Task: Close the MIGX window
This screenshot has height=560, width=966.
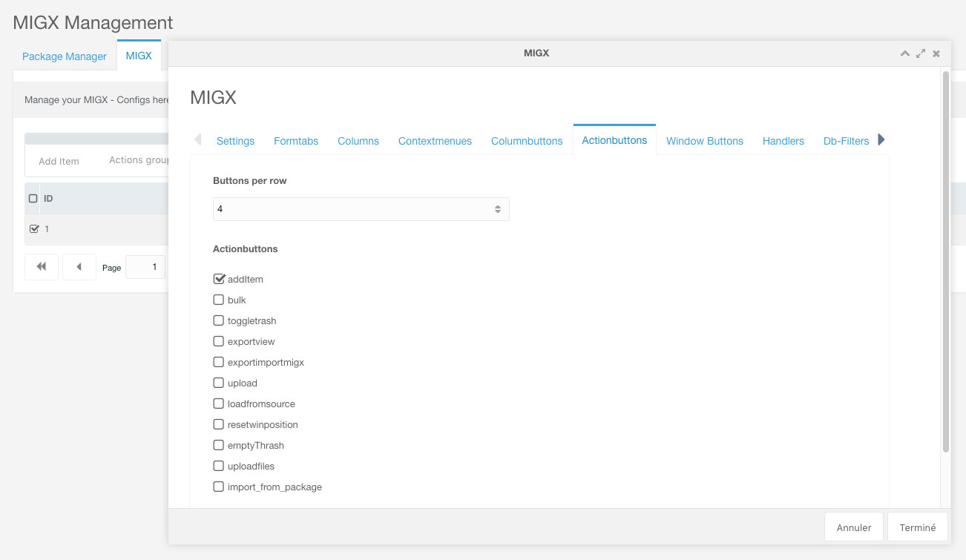Action: coord(936,53)
